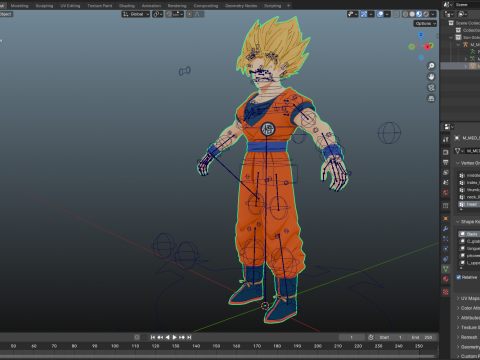Switch to the Sculpting workspace tab
This screenshot has width=480, height=360.
pyautogui.click(x=44, y=6)
